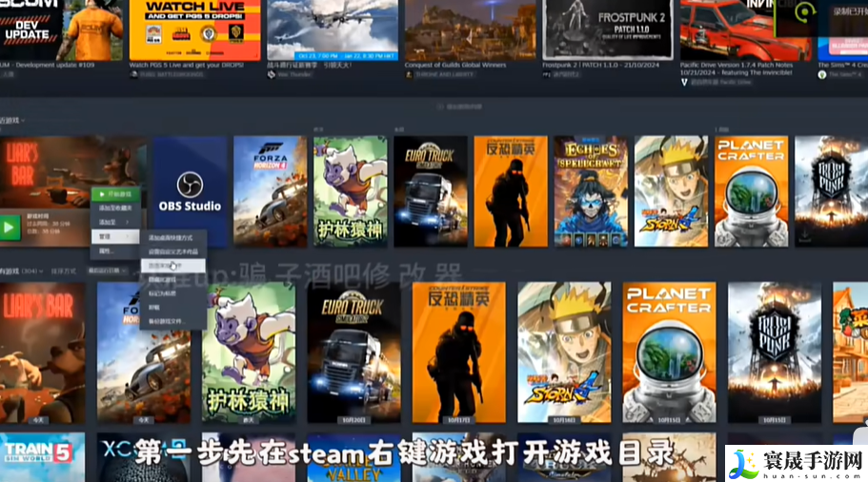The image size is (868, 482).
Task: Open the 最近运行日期 sort dropdown
Action: (x=107, y=271)
